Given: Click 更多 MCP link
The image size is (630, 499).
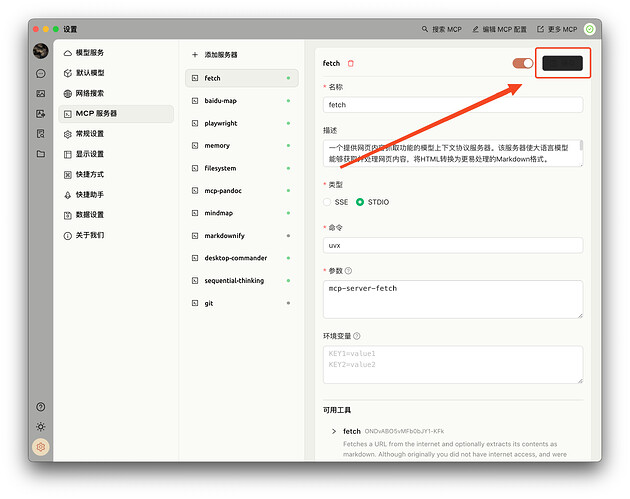Looking at the screenshot, I should (557, 29).
